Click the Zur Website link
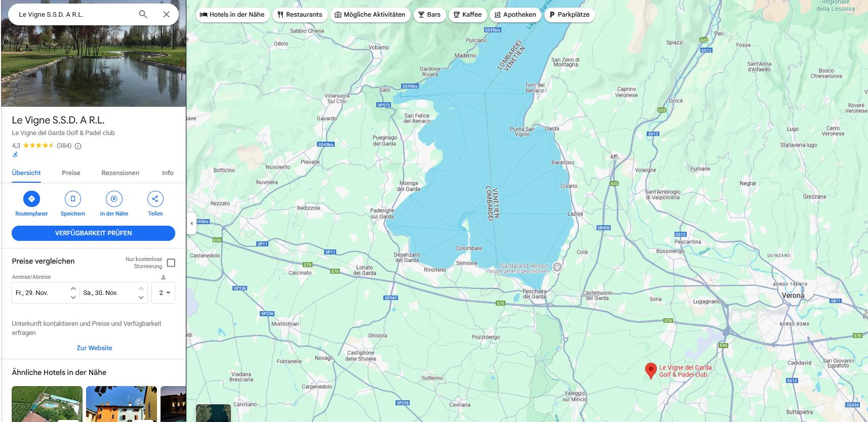 (x=94, y=348)
